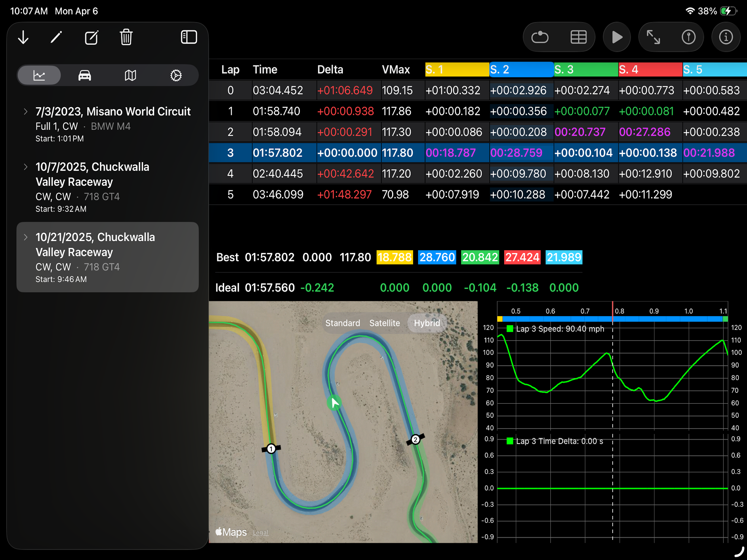Sort by the Delta column header
Image resolution: width=747 pixels, height=560 pixels.
(x=330, y=69)
